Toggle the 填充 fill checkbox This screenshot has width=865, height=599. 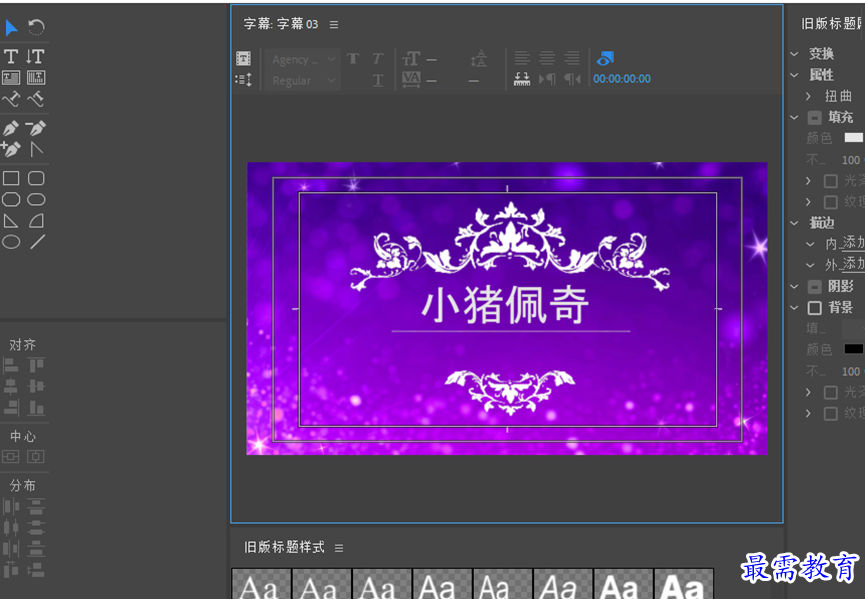[x=814, y=117]
